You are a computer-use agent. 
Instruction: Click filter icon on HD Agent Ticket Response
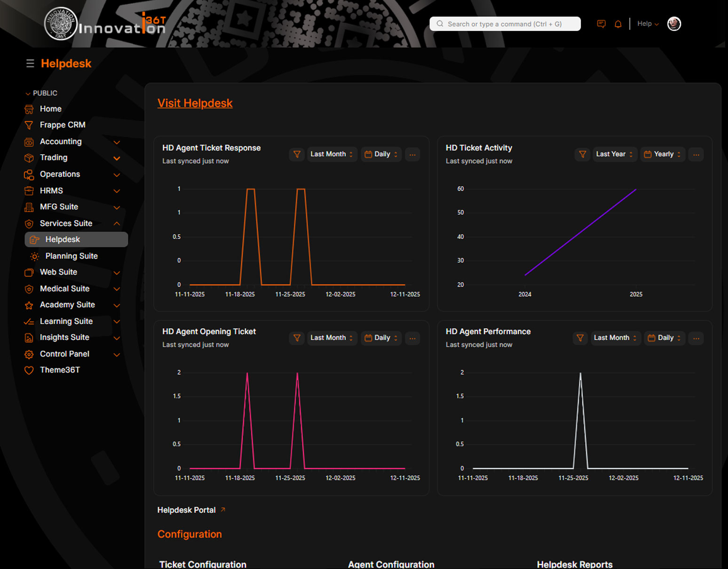pos(297,154)
